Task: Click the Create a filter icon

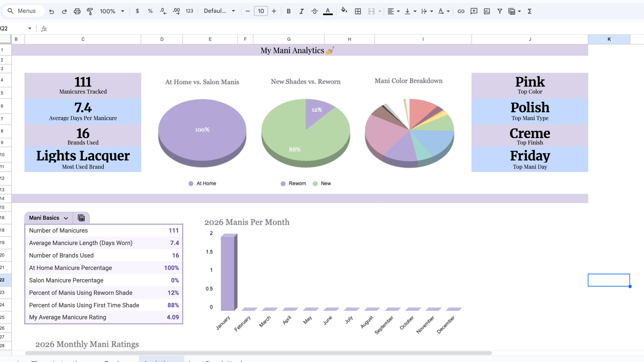Action: [x=500, y=11]
